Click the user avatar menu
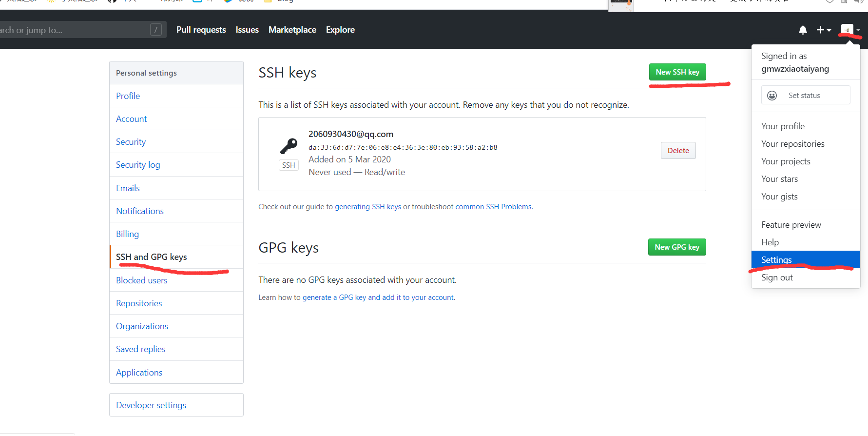This screenshot has width=868, height=436. point(850,30)
